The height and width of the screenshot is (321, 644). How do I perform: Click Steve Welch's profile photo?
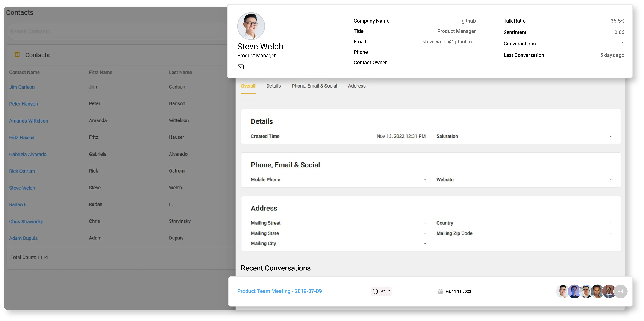251,26
